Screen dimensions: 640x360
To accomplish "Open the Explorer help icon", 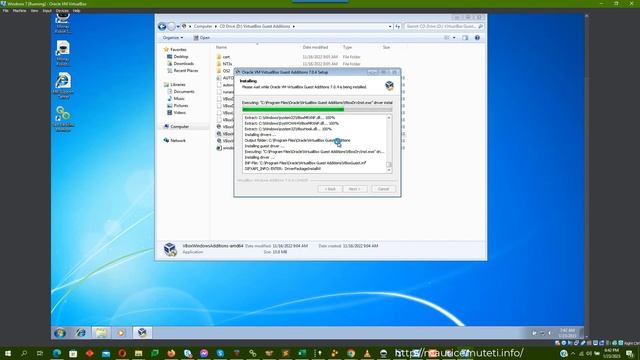I will point(477,38).
